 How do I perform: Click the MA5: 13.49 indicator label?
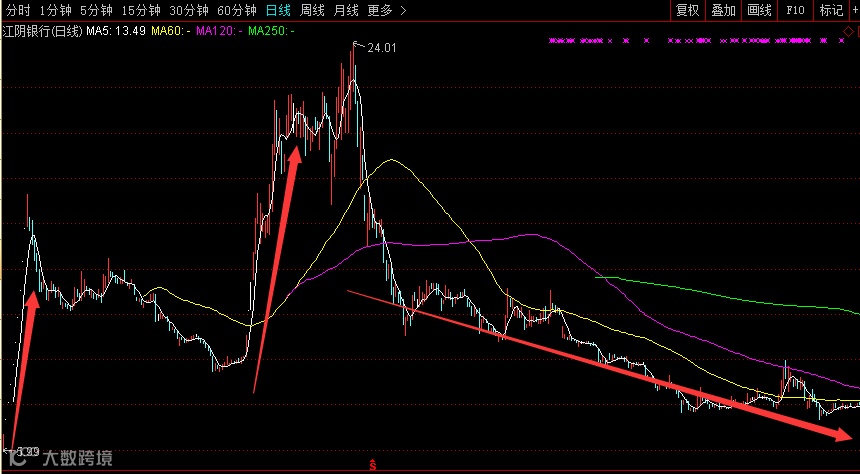[116, 31]
